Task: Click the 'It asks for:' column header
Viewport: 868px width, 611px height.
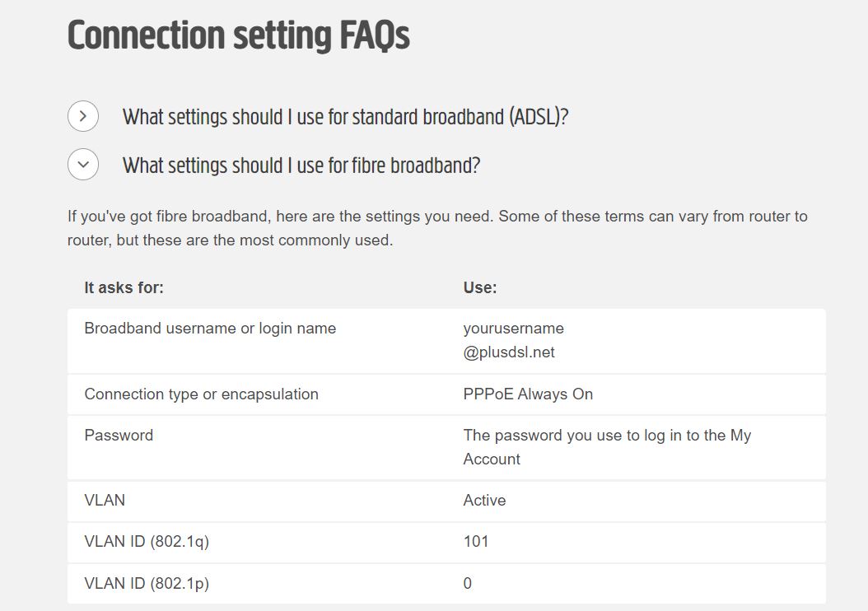Action: tap(123, 287)
